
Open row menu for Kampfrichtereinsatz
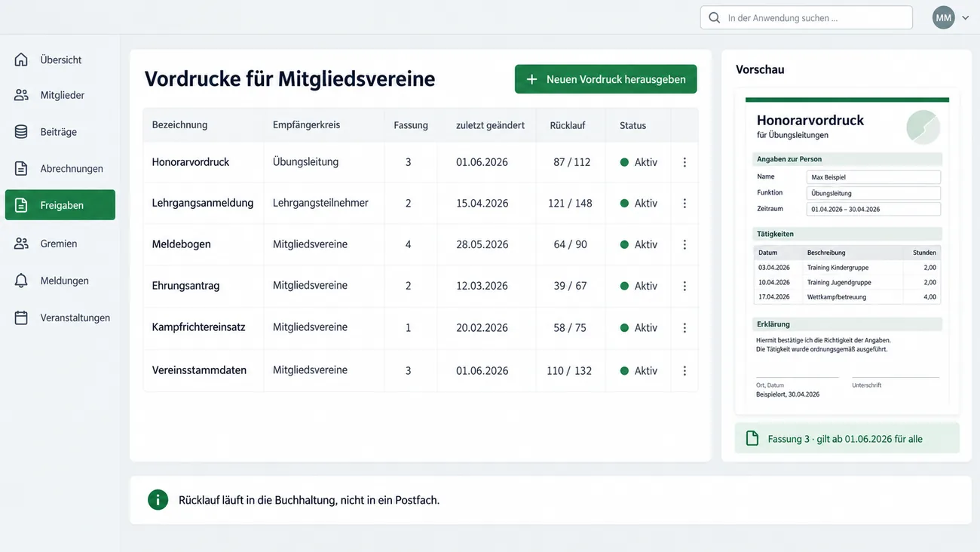click(684, 328)
